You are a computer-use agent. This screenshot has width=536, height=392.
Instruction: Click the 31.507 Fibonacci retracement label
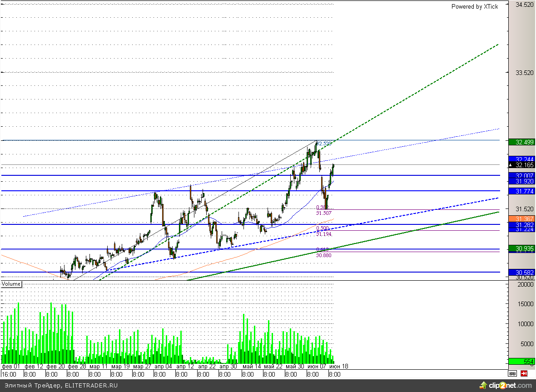323,213
